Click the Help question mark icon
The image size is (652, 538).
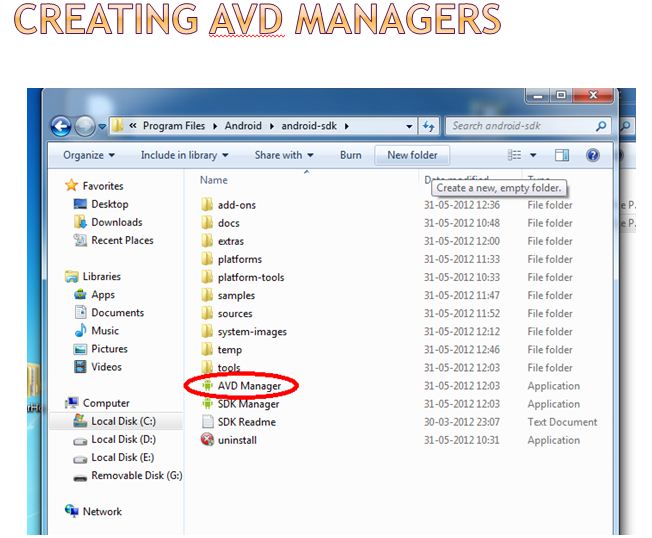[593, 155]
